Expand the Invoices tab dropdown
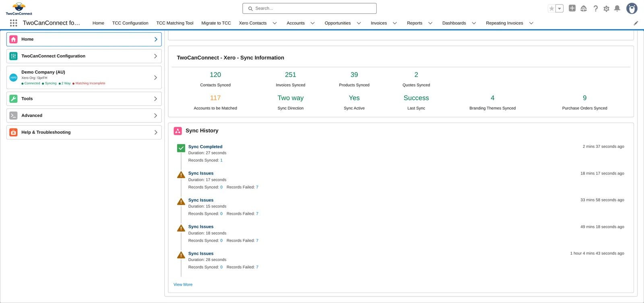This screenshot has height=303, width=644. pyautogui.click(x=394, y=23)
